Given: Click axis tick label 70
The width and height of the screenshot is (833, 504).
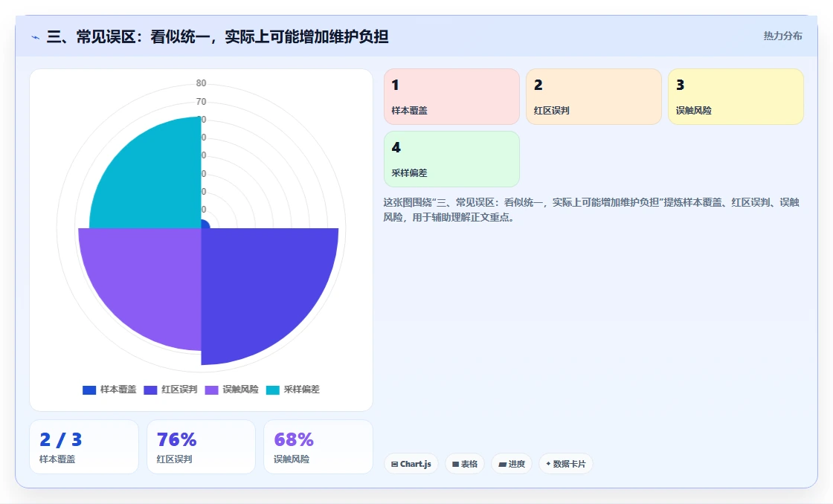Looking at the screenshot, I should (x=201, y=101).
